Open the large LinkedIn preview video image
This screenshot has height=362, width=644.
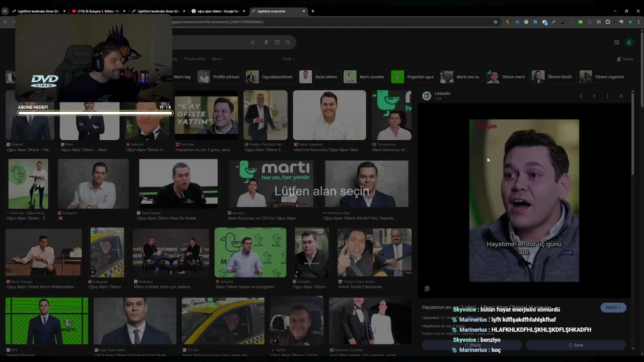tap(524, 200)
